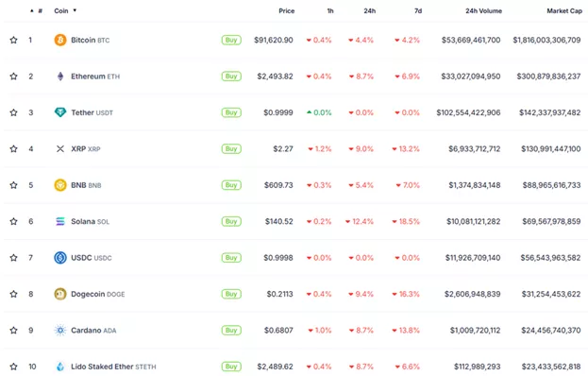Sort table by 24h Volume header

(x=484, y=11)
